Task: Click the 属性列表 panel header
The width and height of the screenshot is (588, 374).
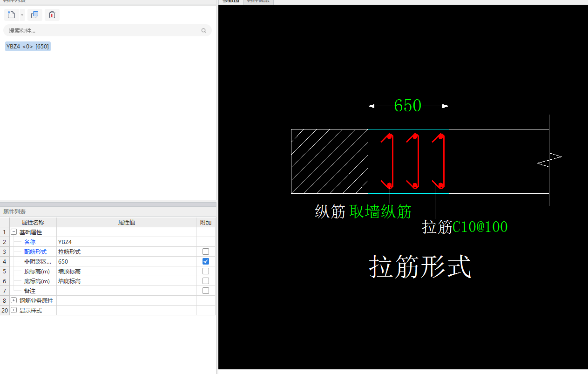Action: (14, 212)
